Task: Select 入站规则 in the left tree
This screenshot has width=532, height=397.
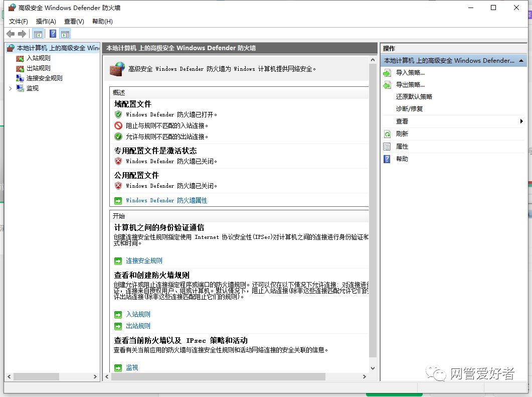Action: point(38,58)
